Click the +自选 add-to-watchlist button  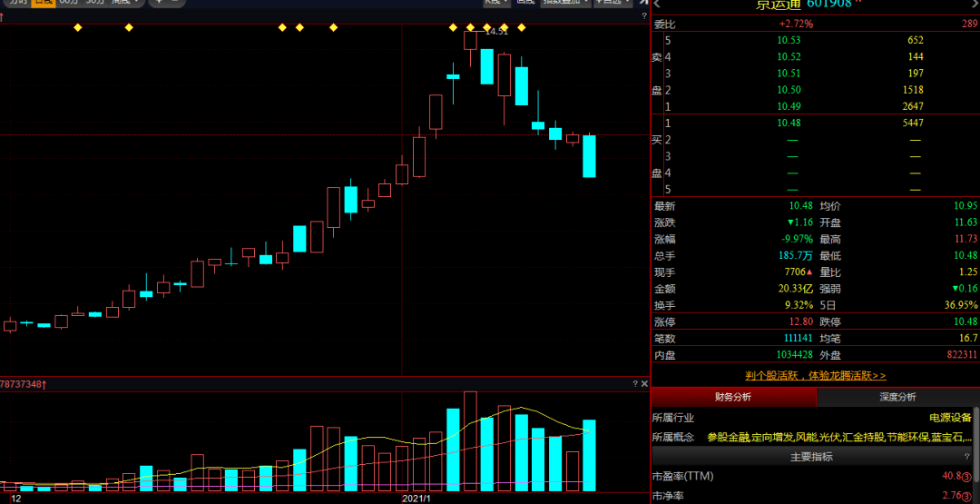pos(612,3)
